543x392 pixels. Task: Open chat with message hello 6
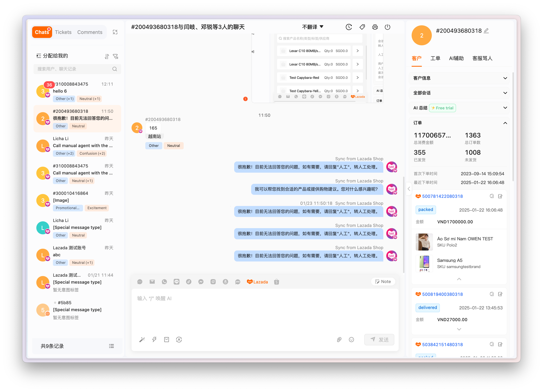coord(77,91)
